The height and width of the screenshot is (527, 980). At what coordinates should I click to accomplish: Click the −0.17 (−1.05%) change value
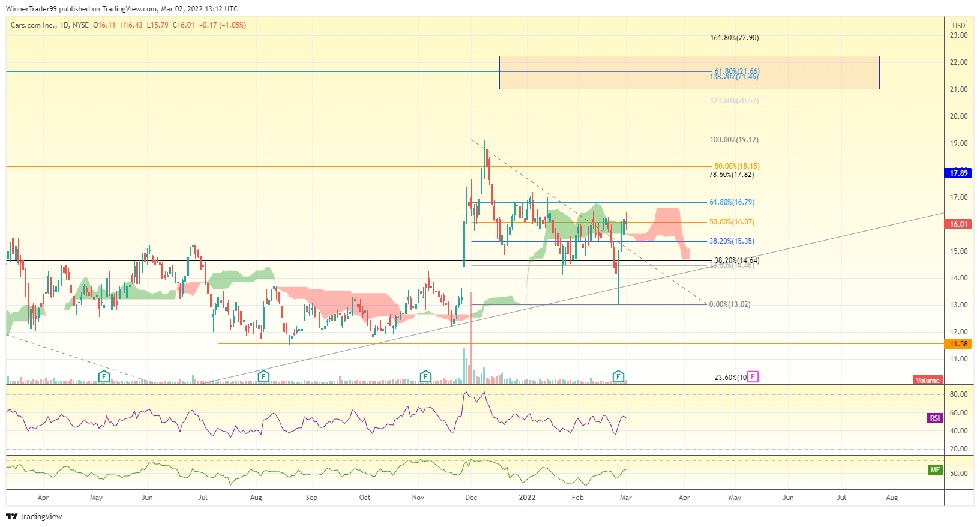point(223,25)
